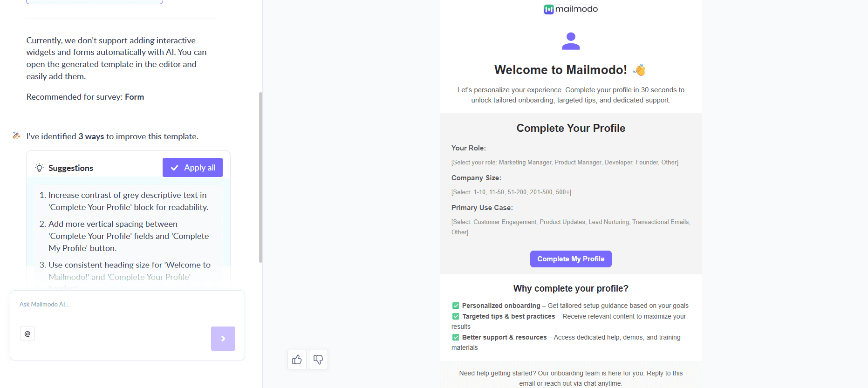Select suggestion two about vertical spacing

(128, 236)
